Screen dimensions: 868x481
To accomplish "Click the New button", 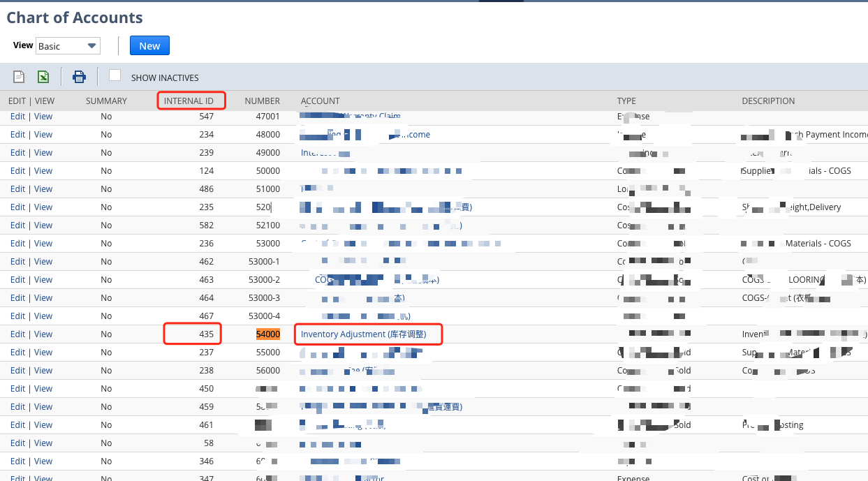I will pyautogui.click(x=149, y=45).
